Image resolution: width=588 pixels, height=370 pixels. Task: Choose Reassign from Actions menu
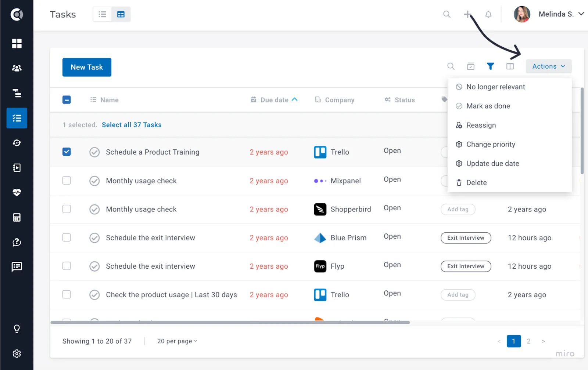coord(509,125)
